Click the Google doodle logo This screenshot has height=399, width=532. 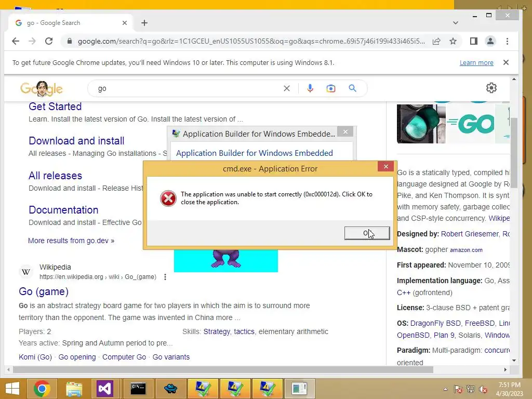tap(42, 89)
